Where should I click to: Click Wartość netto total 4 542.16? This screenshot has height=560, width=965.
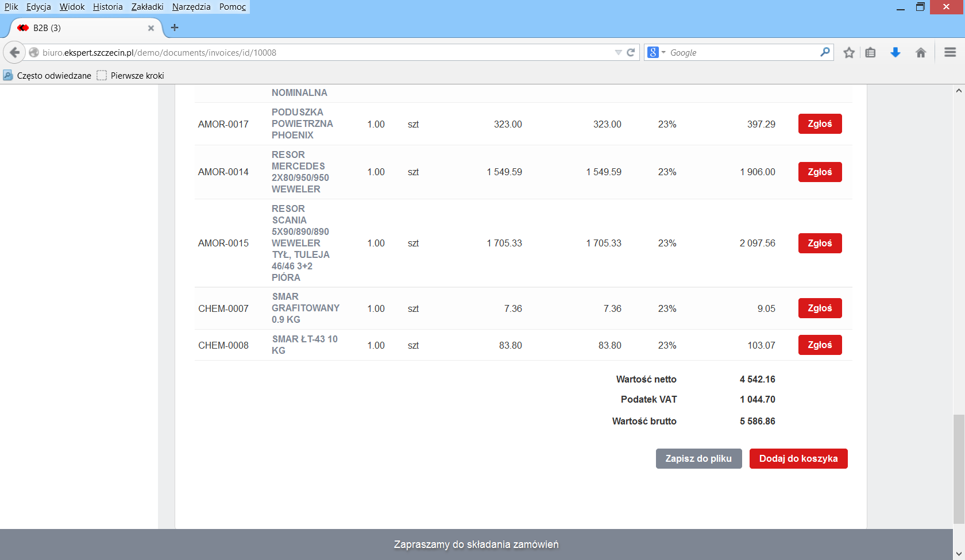click(758, 379)
